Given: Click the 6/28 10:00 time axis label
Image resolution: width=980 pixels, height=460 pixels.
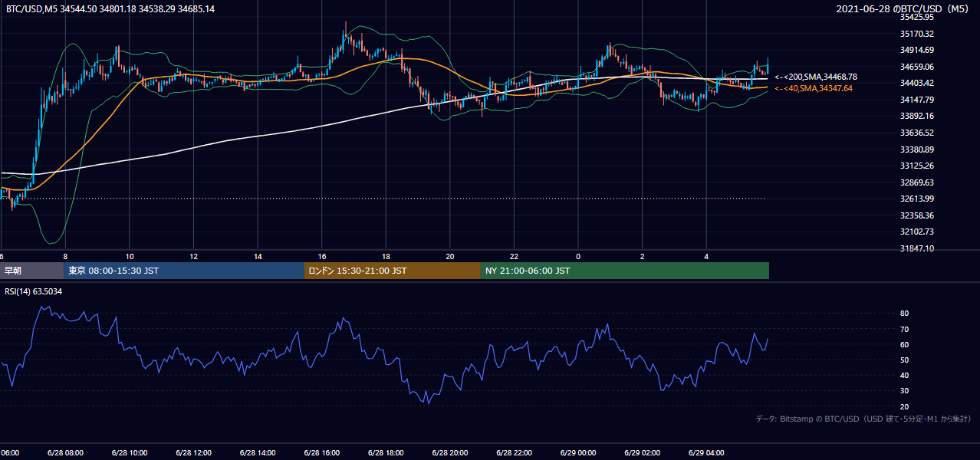Looking at the screenshot, I should pos(128,452).
